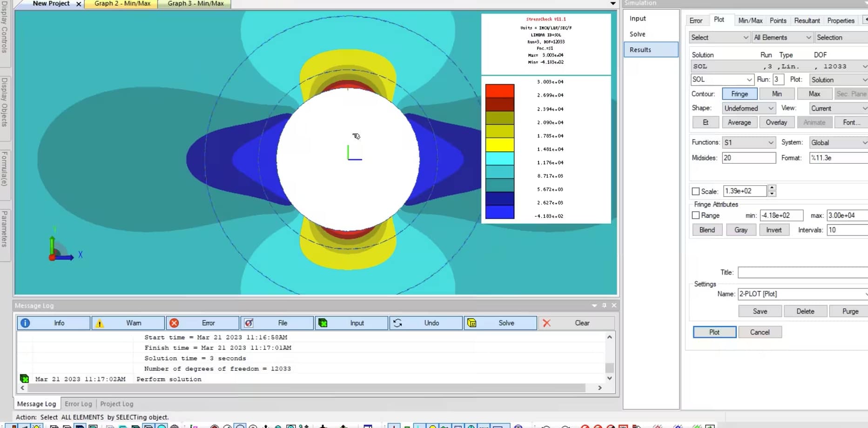Image resolution: width=868 pixels, height=428 pixels.
Task: Open the System Global dropdown
Action: pyautogui.click(x=838, y=142)
